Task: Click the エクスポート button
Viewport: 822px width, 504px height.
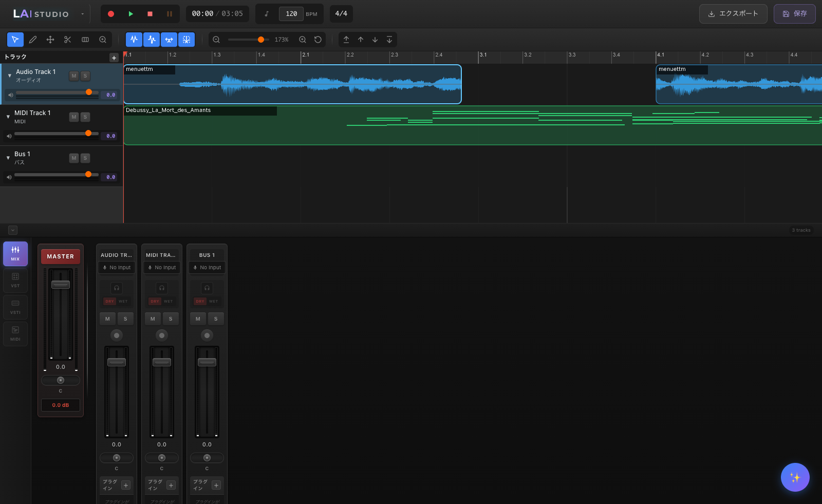Action: pyautogui.click(x=733, y=14)
